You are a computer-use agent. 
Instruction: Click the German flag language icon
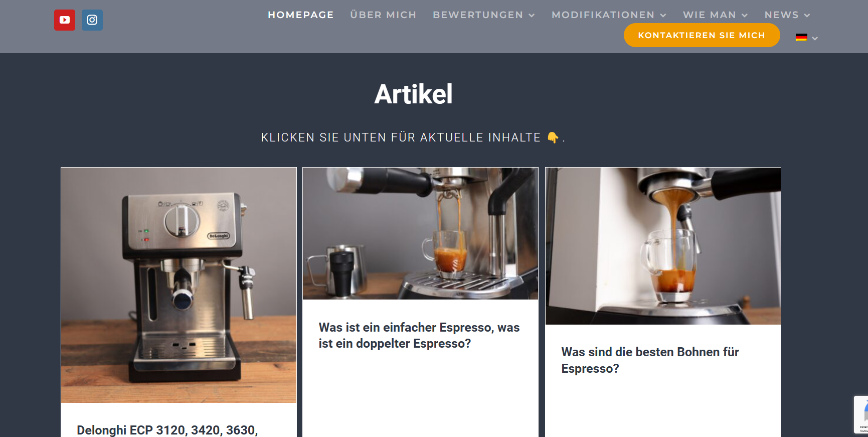click(x=801, y=37)
